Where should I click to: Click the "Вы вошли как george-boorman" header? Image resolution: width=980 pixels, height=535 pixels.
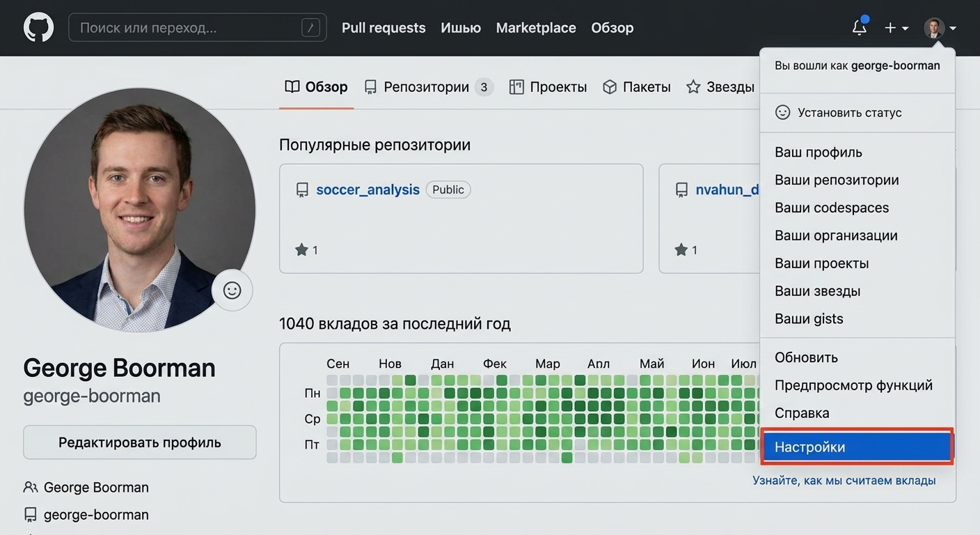click(x=857, y=65)
